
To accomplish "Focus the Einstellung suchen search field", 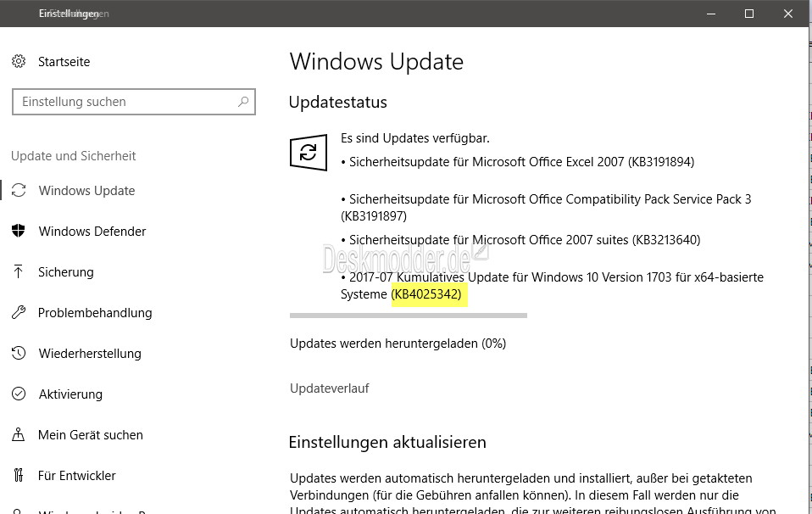I will pos(134,102).
